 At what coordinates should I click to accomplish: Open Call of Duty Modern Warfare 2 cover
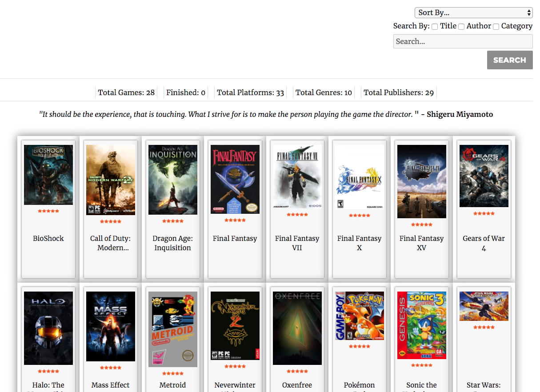[111, 180]
